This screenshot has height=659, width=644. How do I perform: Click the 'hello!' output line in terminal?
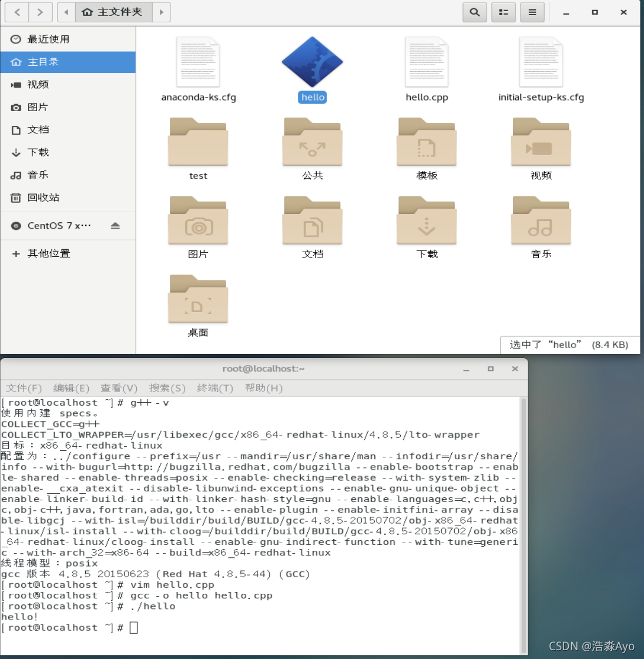19,617
